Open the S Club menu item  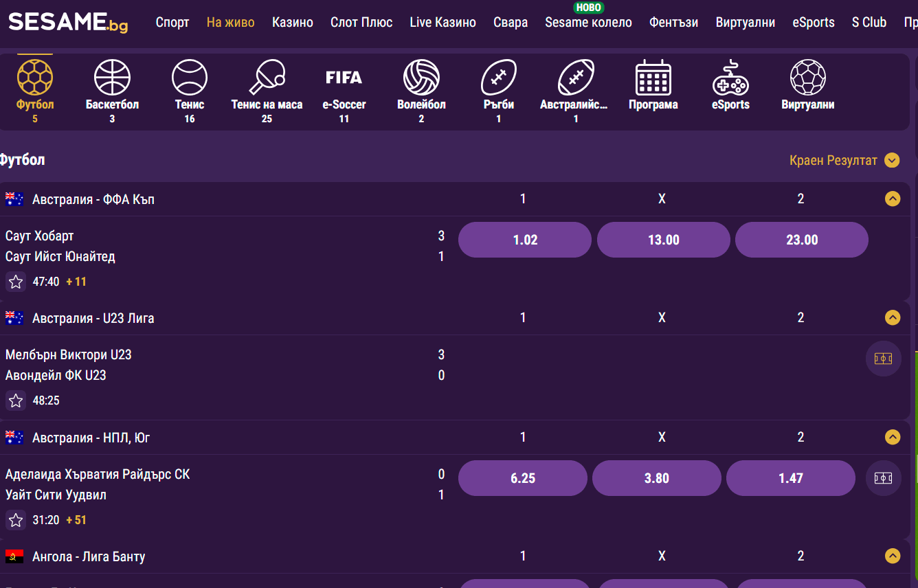[x=869, y=22]
